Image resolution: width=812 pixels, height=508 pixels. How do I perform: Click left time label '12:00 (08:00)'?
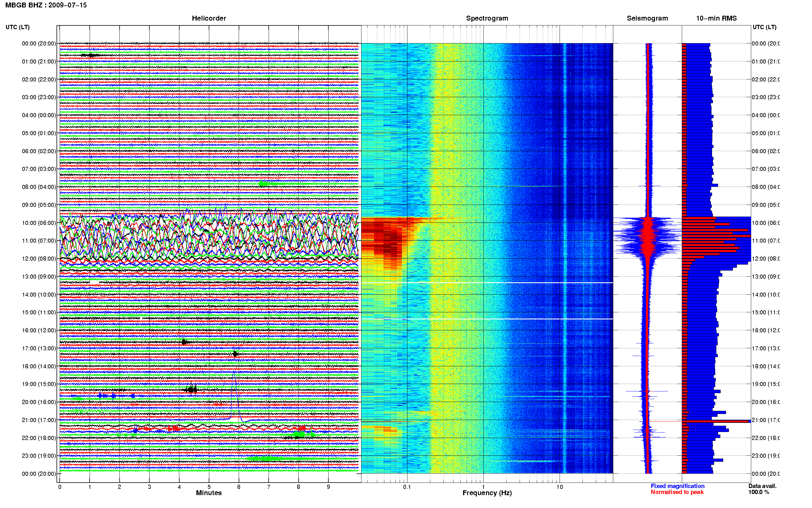[x=39, y=259]
